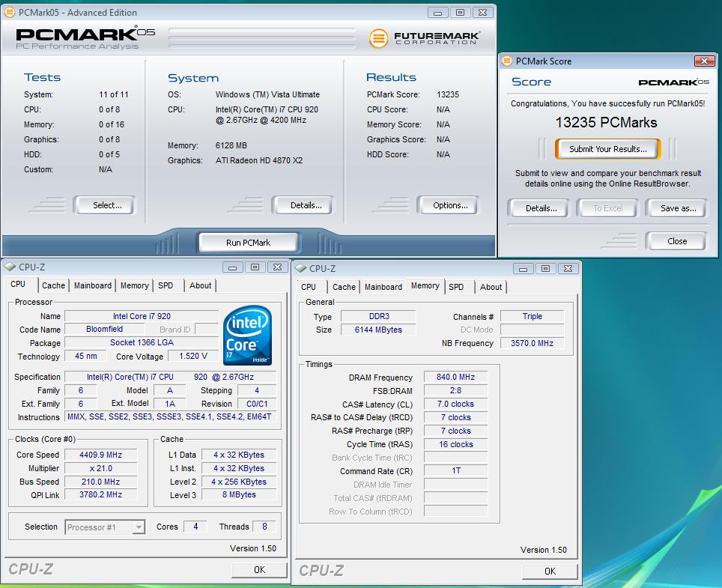Click the FSB:DRAM 2:8 value
722x588 pixels.
click(455, 390)
